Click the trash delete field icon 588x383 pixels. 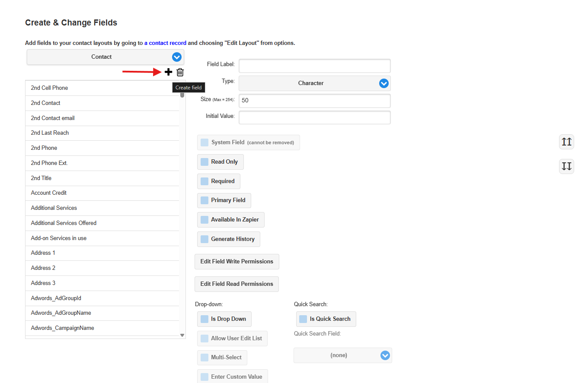180,72
